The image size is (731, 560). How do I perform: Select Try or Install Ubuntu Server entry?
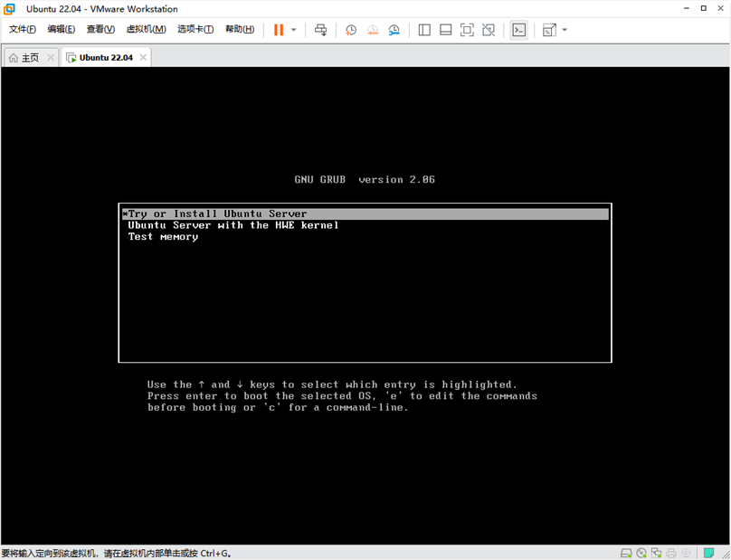pos(365,214)
